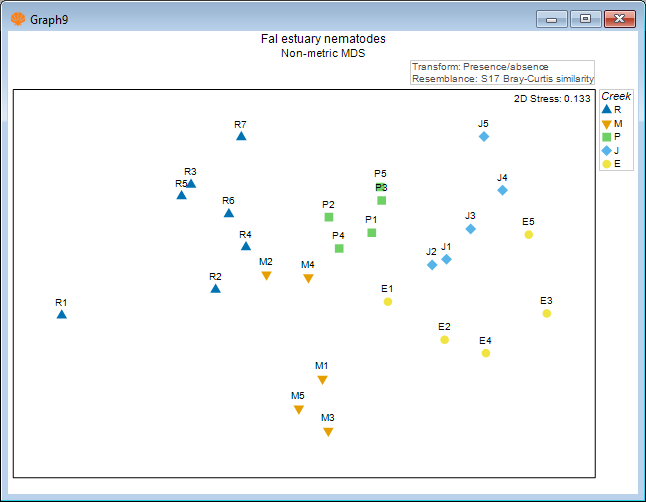Select the R7 triangle data point
Screen dimensions: 646x502
(x=241, y=136)
